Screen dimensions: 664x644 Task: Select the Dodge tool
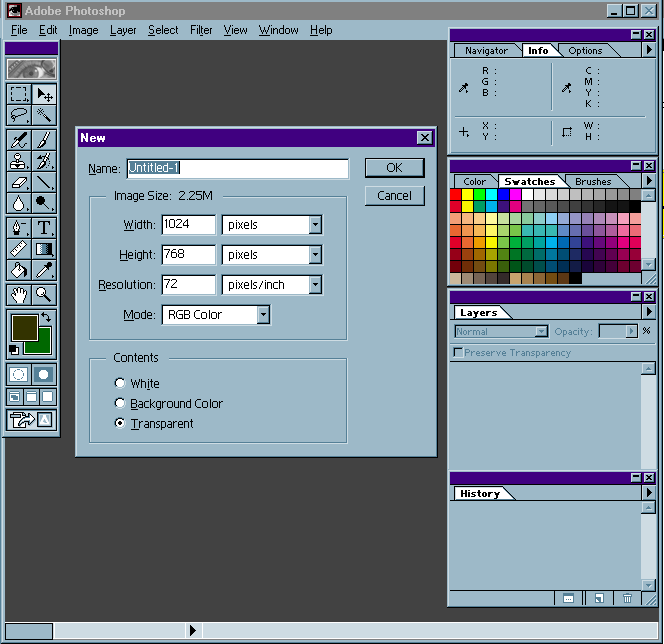[x=44, y=203]
